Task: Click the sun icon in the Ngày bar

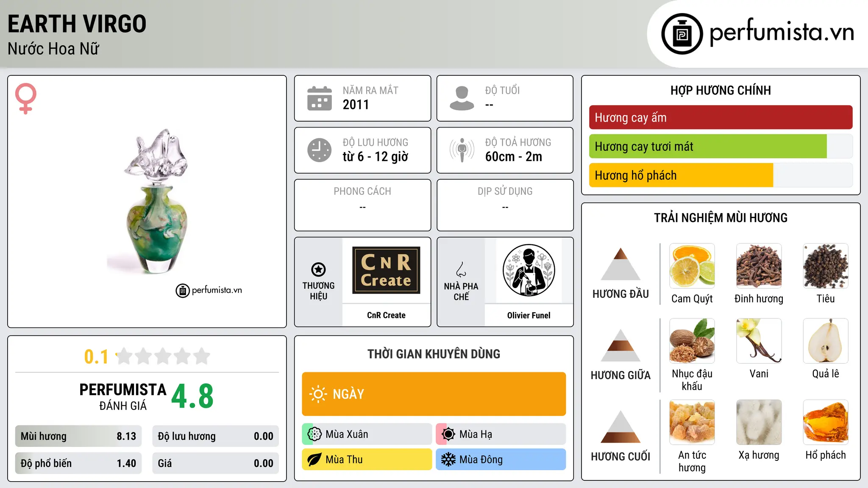Action: (x=318, y=394)
